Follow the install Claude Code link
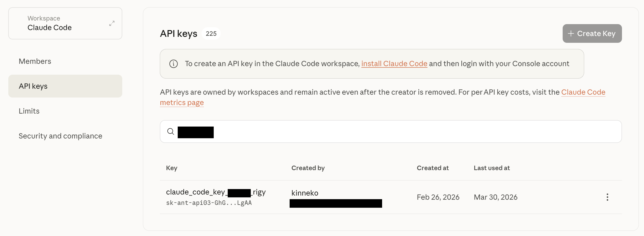Viewport: 644px width, 236px height. (394, 64)
